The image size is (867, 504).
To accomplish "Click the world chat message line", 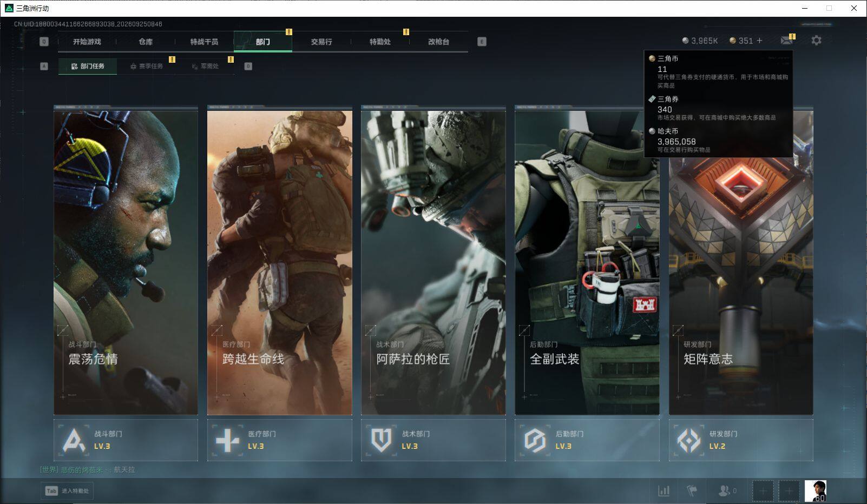I will pos(88,469).
